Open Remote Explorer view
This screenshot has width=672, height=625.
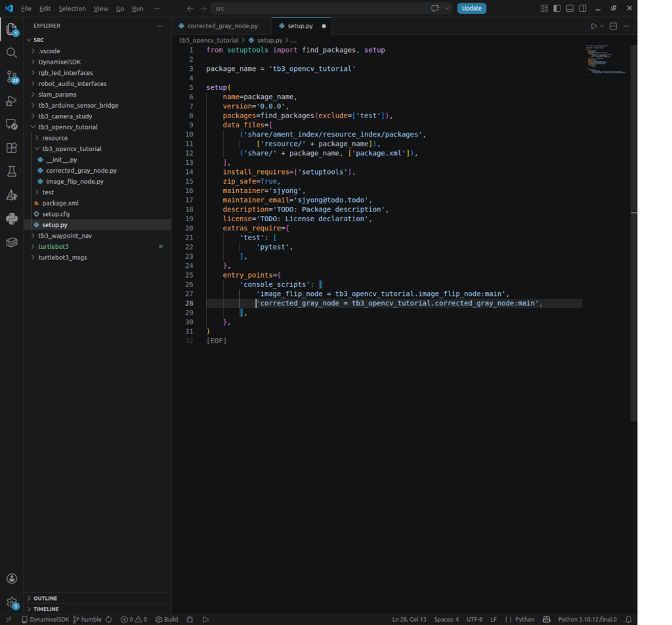(12, 124)
